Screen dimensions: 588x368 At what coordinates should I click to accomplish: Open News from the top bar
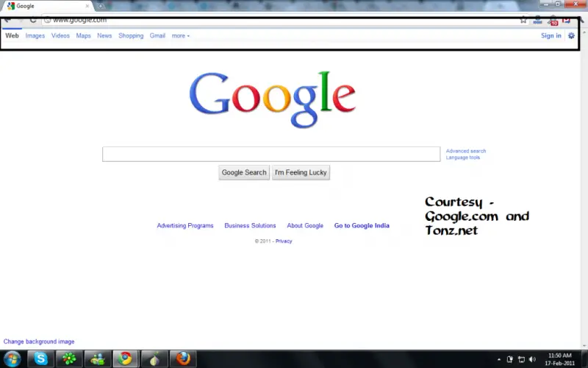pos(104,35)
